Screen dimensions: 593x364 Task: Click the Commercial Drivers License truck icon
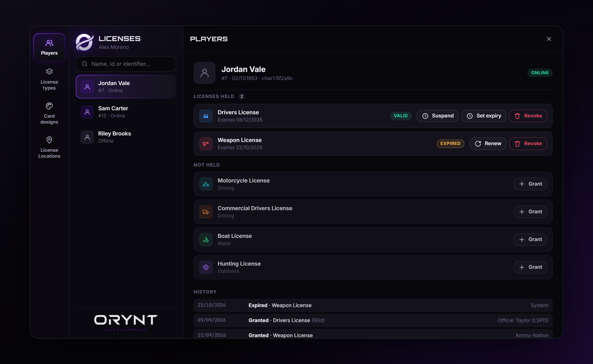pyautogui.click(x=206, y=212)
